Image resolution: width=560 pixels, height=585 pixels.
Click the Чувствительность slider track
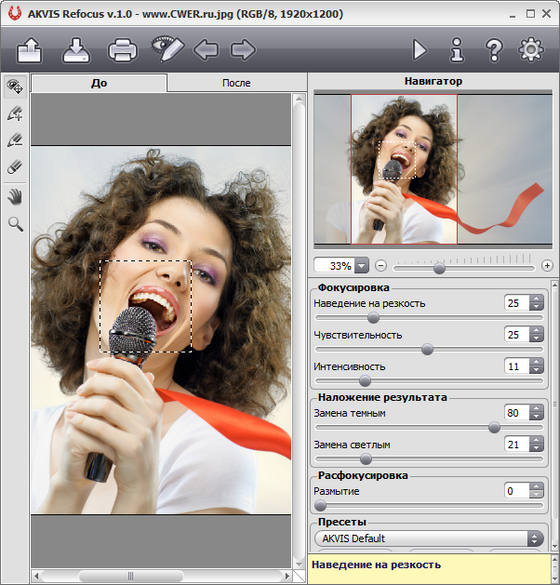(x=429, y=349)
